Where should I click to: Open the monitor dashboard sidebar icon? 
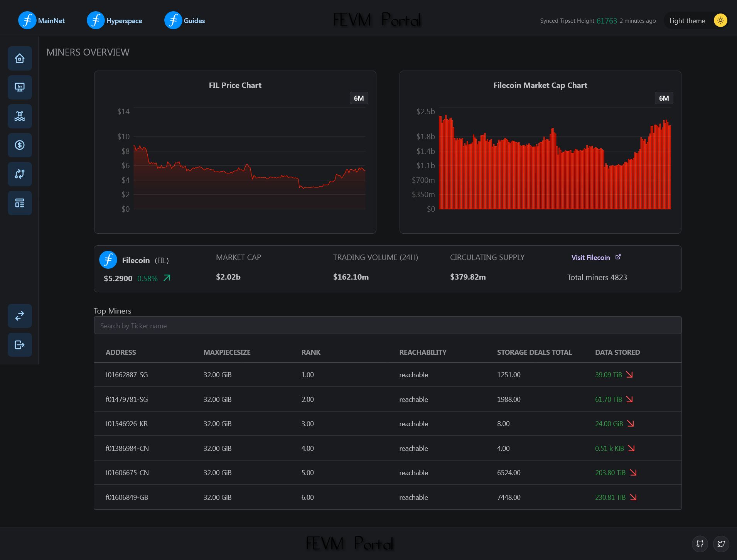click(20, 87)
